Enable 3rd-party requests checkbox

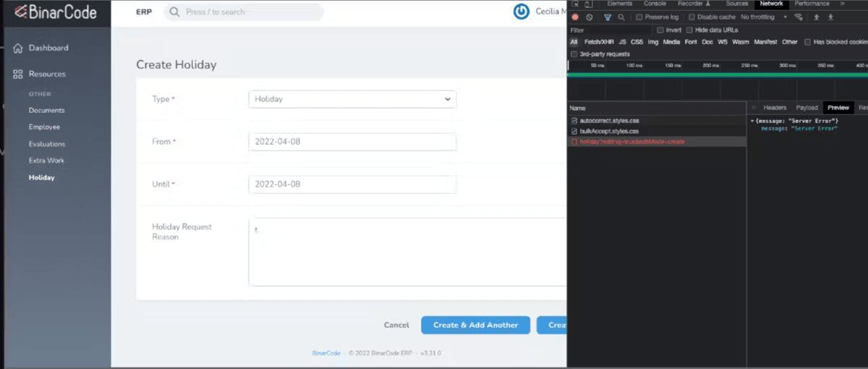574,54
